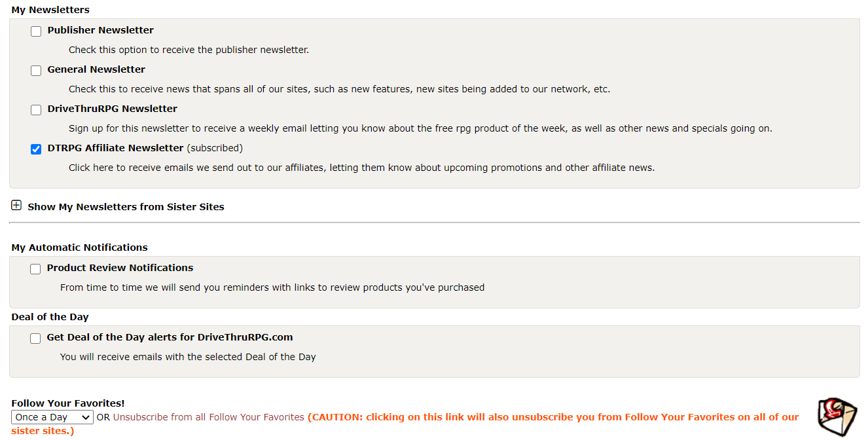Click the DriveThruRPG Newsletter label
This screenshot has width=868, height=440.
112,109
